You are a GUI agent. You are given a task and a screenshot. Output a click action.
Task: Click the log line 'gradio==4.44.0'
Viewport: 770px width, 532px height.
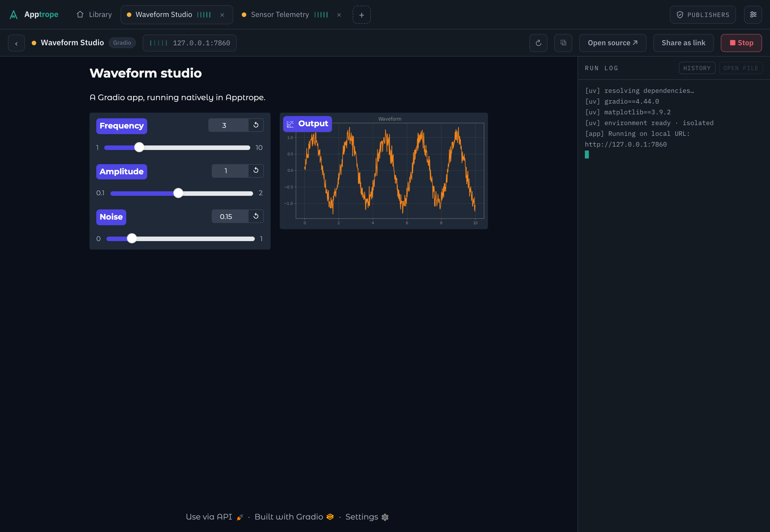click(x=622, y=101)
